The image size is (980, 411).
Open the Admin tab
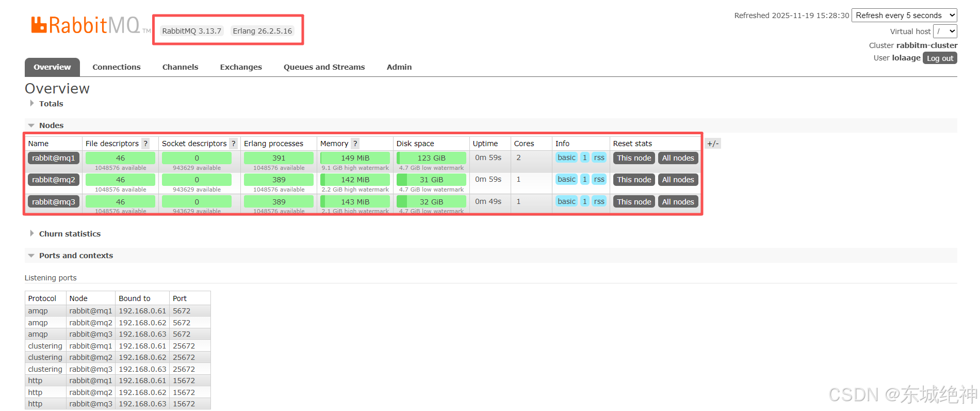(399, 67)
